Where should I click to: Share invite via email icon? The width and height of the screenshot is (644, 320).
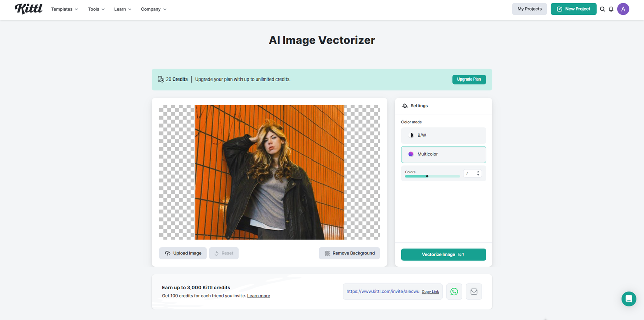point(474,291)
